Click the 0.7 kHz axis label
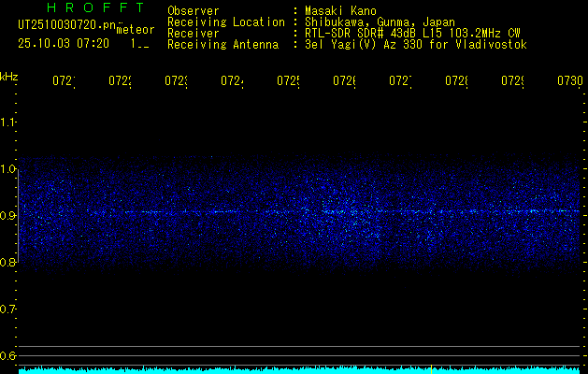Viewport: 588px width, 374px height. 7,309
